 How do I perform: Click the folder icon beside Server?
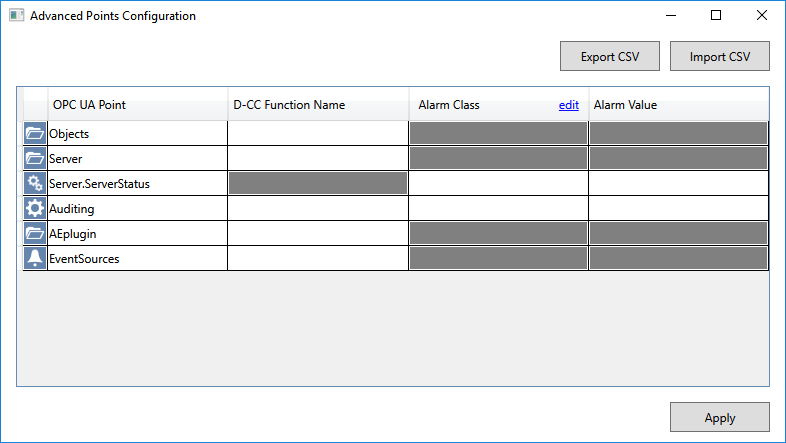(x=35, y=158)
